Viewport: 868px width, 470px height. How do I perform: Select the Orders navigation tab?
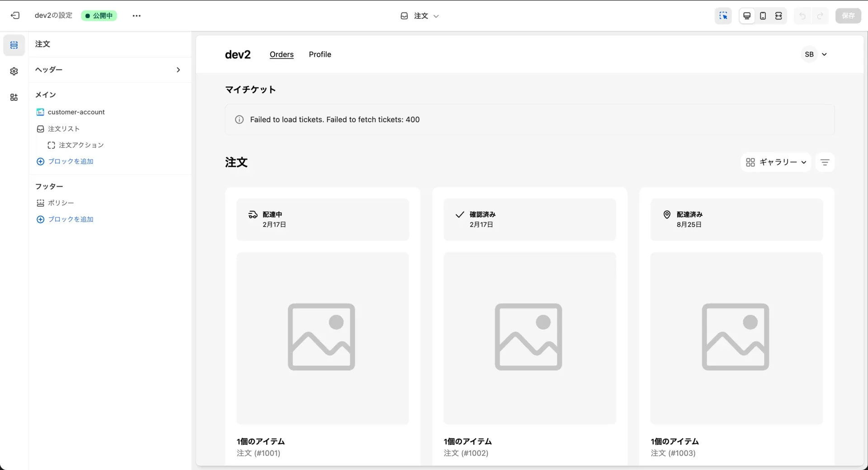282,54
